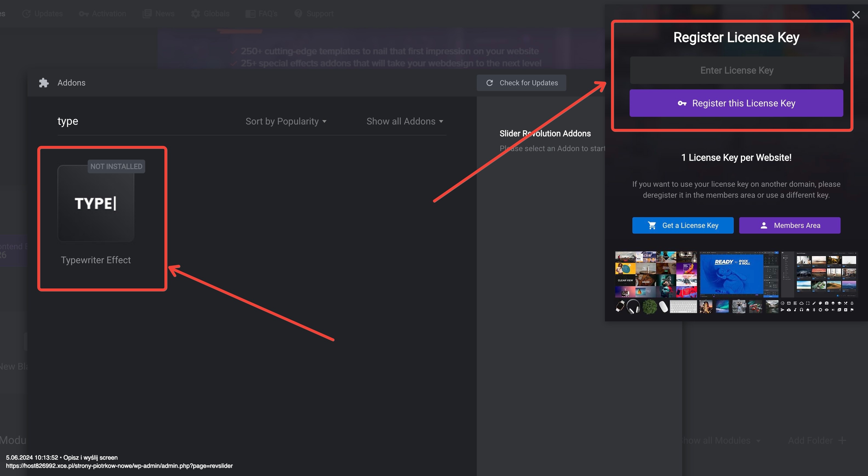The height and width of the screenshot is (476, 868).
Task: Open the Members Area button
Action: coord(789,225)
